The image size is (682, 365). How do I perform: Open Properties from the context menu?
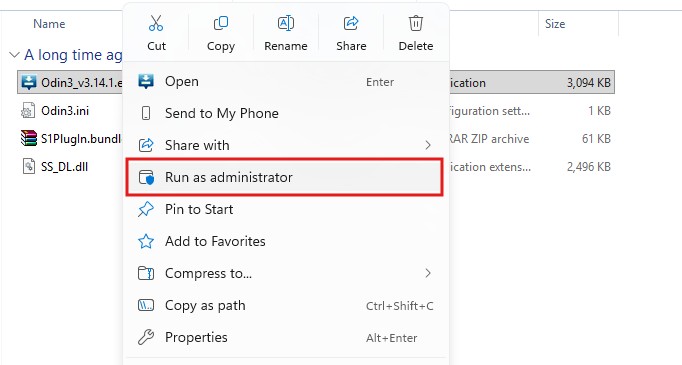click(x=285, y=337)
